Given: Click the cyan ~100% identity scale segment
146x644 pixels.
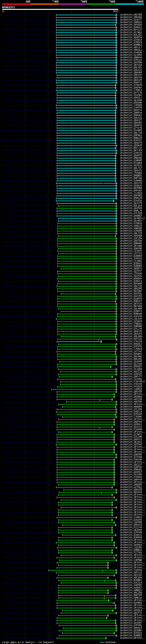Looking at the screenshot, I should click(x=130, y=4).
